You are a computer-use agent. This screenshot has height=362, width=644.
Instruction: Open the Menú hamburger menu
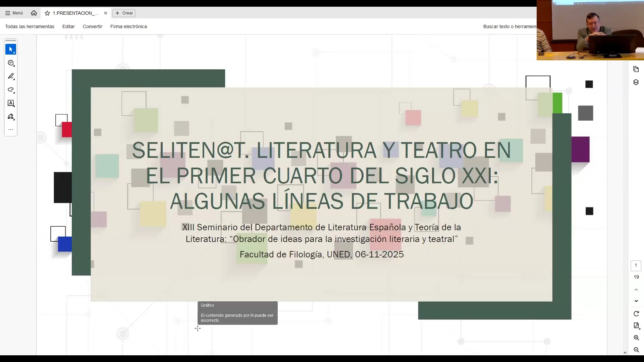[x=14, y=13]
